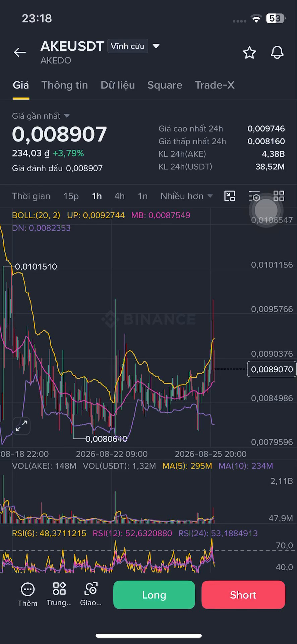Select the 1h timeframe
The height and width of the screenshot is (644, 297).
point(97,196)
